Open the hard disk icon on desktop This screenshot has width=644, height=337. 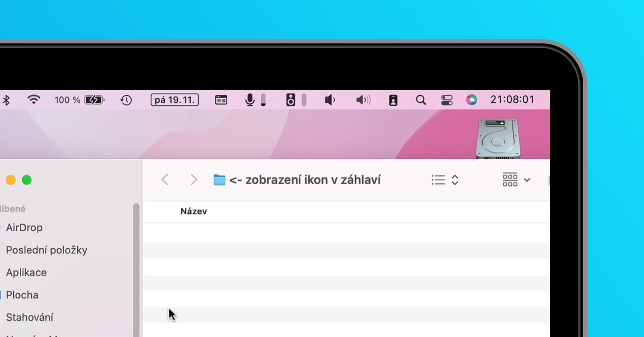click(499, 138)
